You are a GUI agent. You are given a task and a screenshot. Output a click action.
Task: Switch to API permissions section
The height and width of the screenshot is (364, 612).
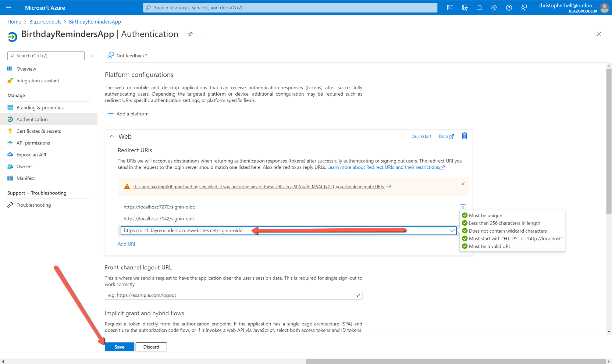tap(33, 143)
